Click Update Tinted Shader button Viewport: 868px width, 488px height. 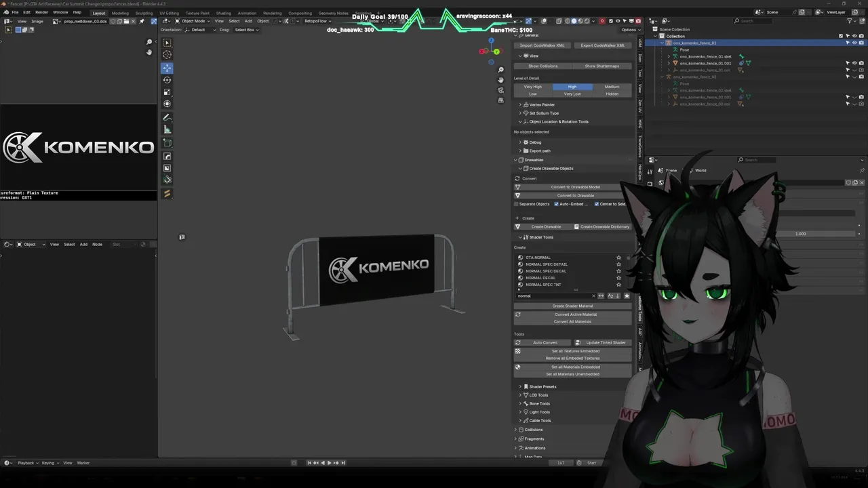603,343
